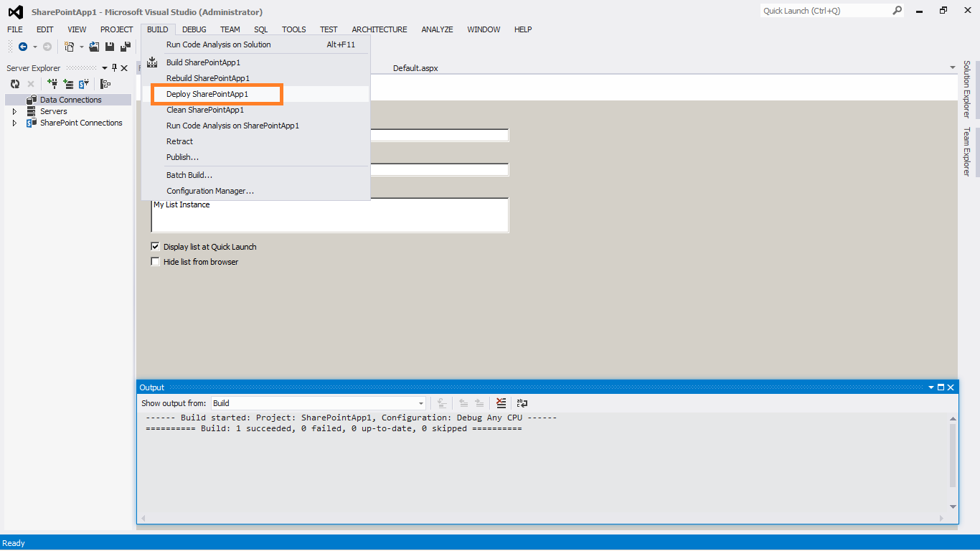Choose Clean SharePointApp1 from Build menu
The height and width of the screenshot is (551, 980).
[x=255, y=110]
